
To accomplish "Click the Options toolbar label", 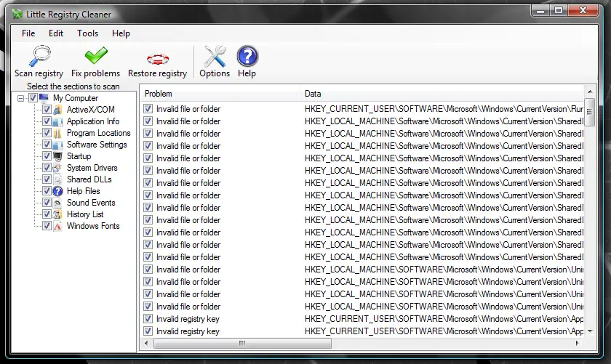I will point(215,73).
